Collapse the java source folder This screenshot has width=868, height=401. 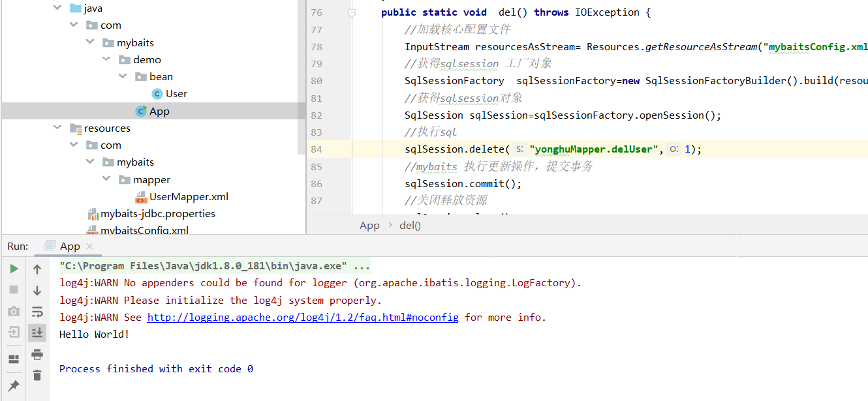click(x=59, y=8)
